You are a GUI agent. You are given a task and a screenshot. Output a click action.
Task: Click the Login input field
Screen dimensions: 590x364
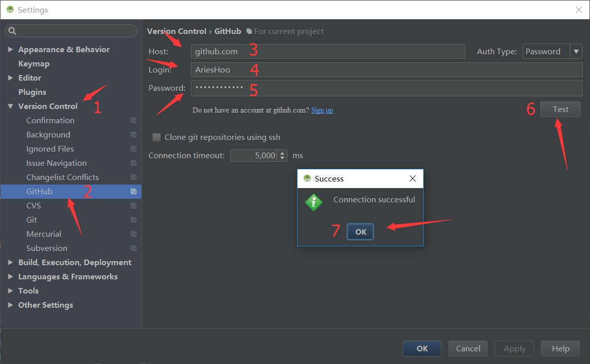[387, 69]
